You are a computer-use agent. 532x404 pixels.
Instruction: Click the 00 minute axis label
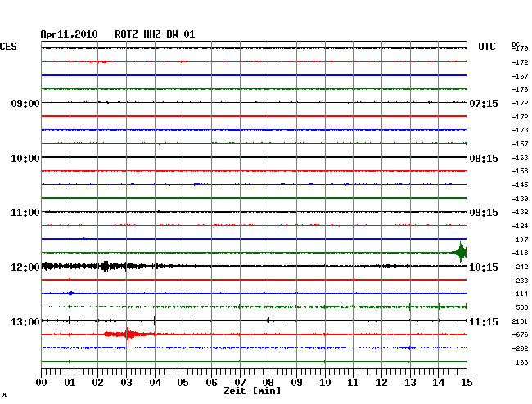(x=41, y=383)
